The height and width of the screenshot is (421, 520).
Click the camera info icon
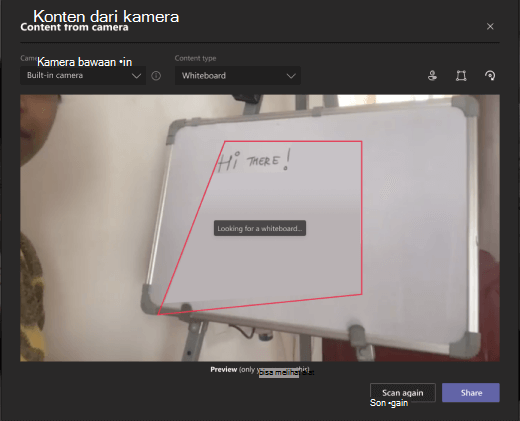point(156,76)
